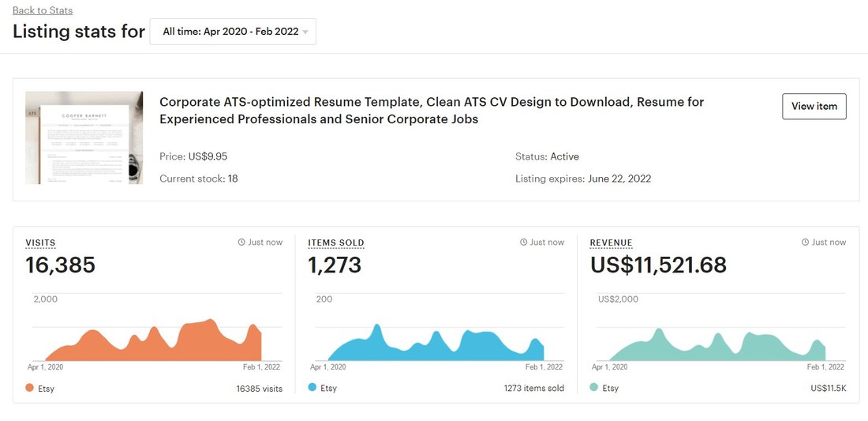Click the REVENUE heading label

(x=611, y=242)
